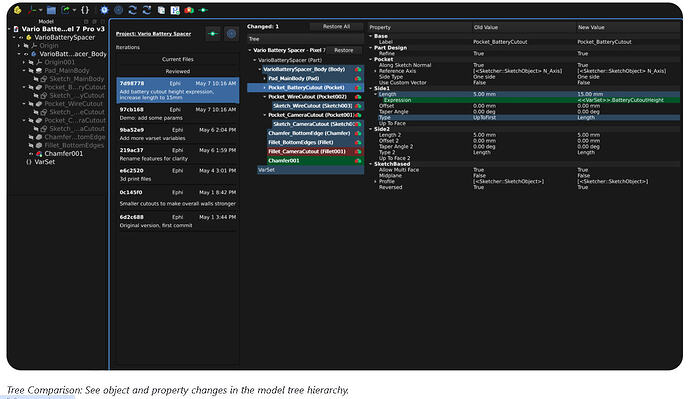Toggle visibility of VarioBatterySpacer part
The image size is (690, 399).
coord(21,37)
